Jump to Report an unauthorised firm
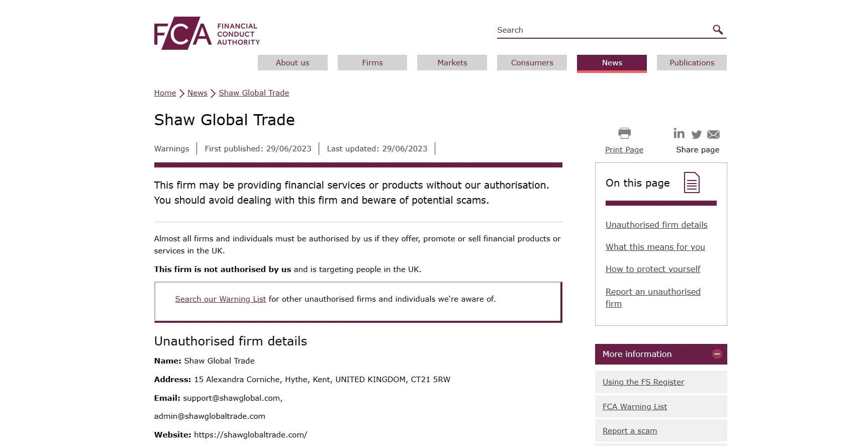 click(653, 298)
